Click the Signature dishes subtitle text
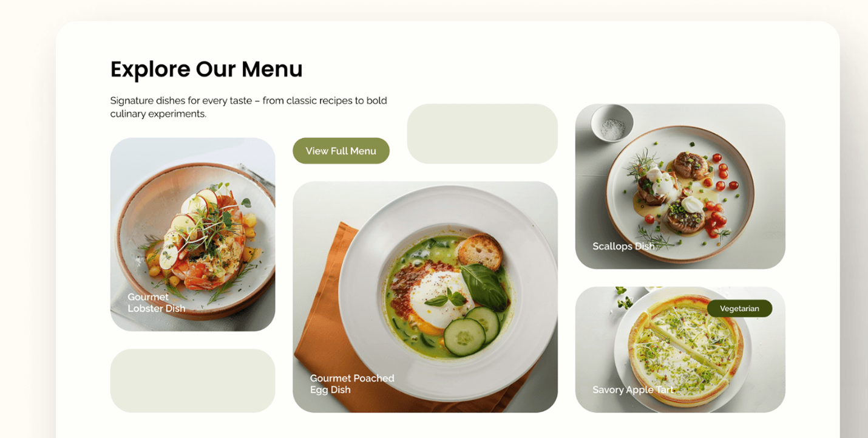Screen dimensions: 868x438 [248, 107]
